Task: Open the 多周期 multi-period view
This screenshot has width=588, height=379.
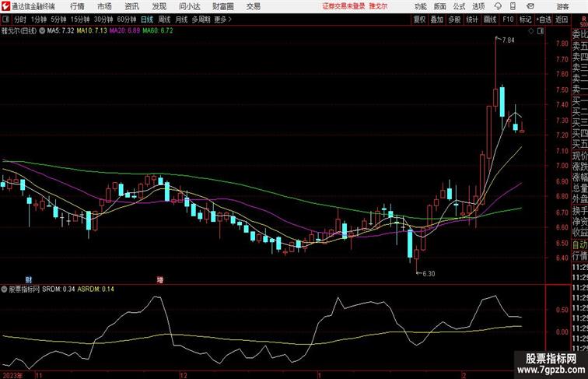Action: point(201,19)
